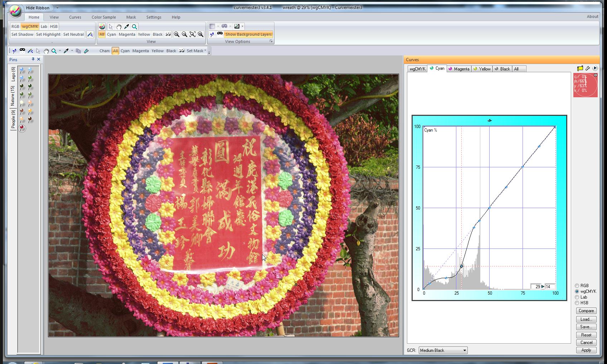The width and height of the screenshot is (607, 364).
Task: Open the Curves ribbon tab
Action: (75, 17)
